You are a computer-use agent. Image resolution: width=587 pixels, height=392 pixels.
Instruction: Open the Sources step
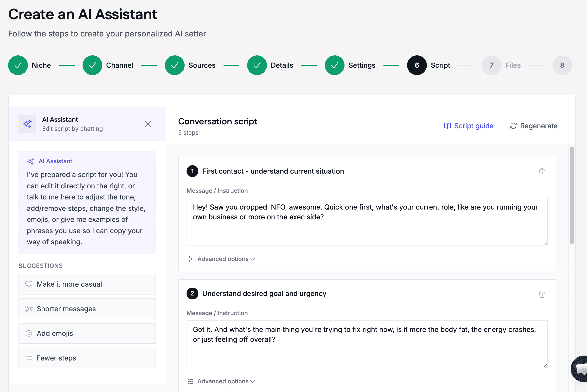190,65
